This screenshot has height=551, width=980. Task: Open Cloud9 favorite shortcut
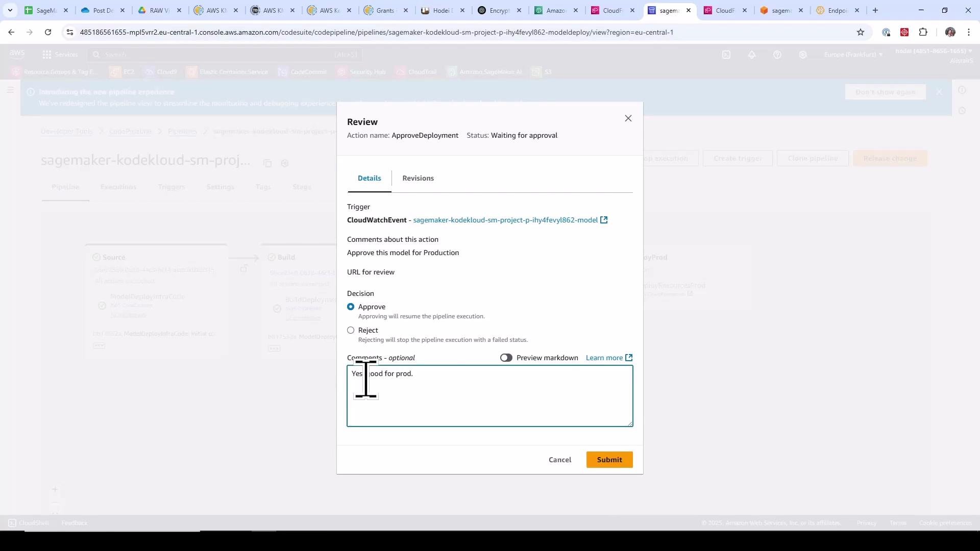pos(161,72)
